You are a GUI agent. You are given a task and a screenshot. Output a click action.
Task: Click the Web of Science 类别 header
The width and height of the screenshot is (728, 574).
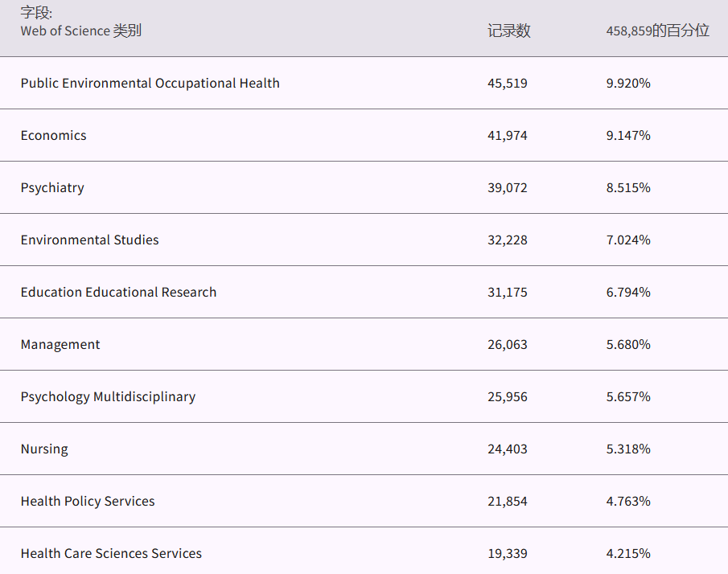[80, 31]
